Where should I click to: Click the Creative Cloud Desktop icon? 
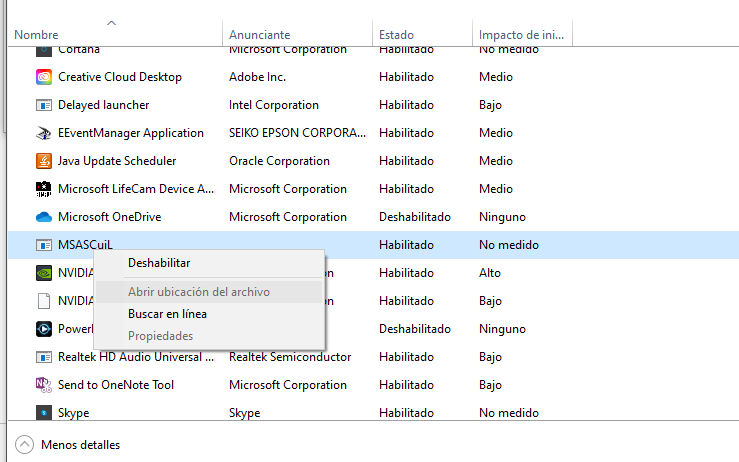click(43, 77)
